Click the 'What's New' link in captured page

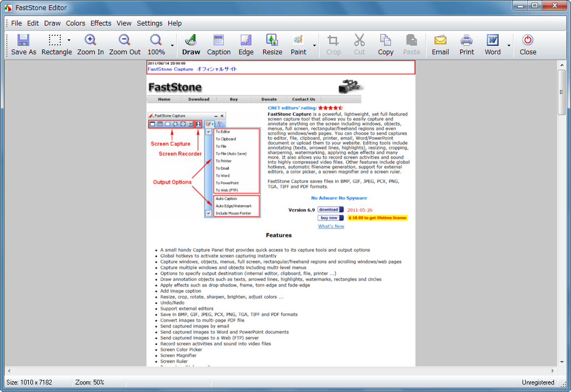coord(331,226)
